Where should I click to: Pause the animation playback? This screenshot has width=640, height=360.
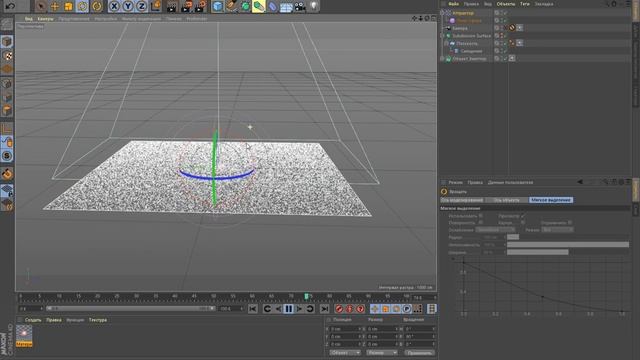tap(289, 309)
